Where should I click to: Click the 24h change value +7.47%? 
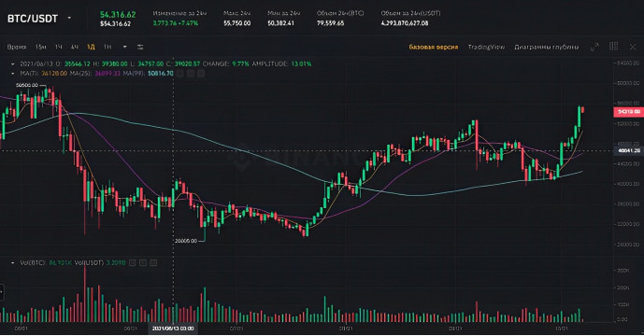tap(189, 23)
